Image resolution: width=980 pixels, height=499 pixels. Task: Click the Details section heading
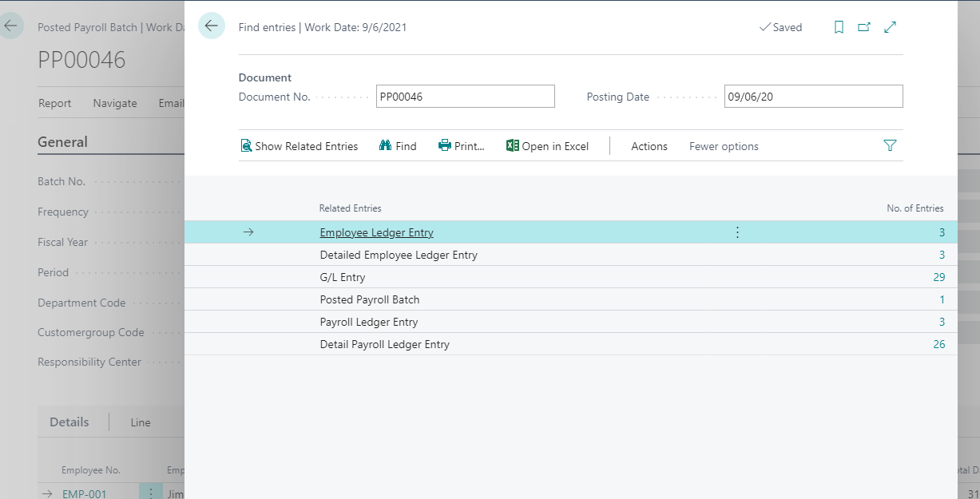pyautogui.click(x=69, y=422)
